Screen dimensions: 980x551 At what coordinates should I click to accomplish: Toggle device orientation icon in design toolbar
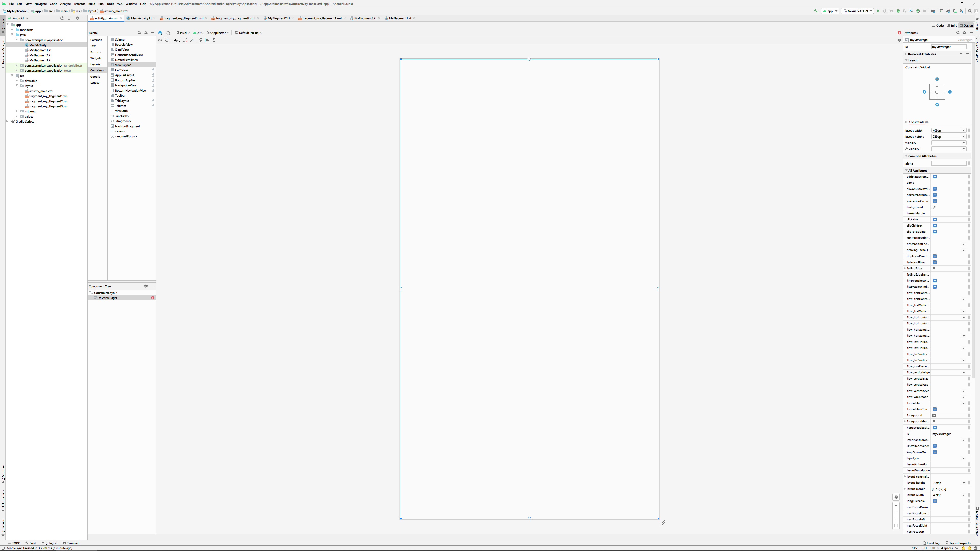click(x=168, y=33)
